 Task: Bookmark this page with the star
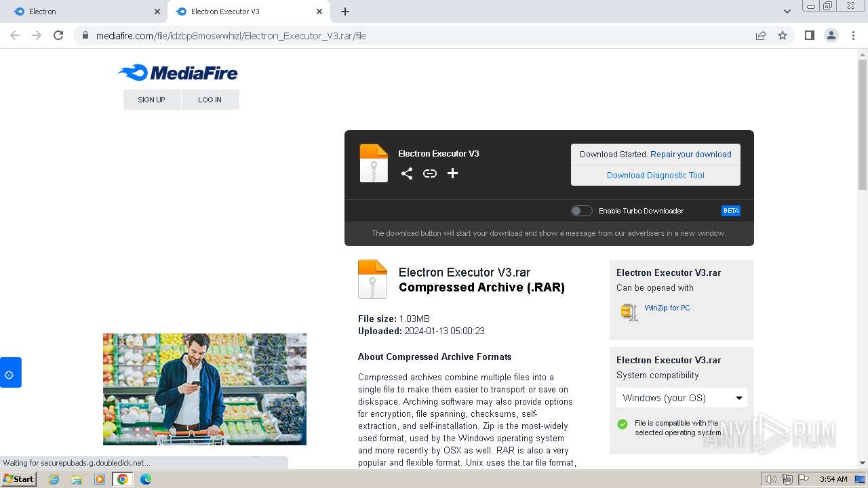coord(783,35)
